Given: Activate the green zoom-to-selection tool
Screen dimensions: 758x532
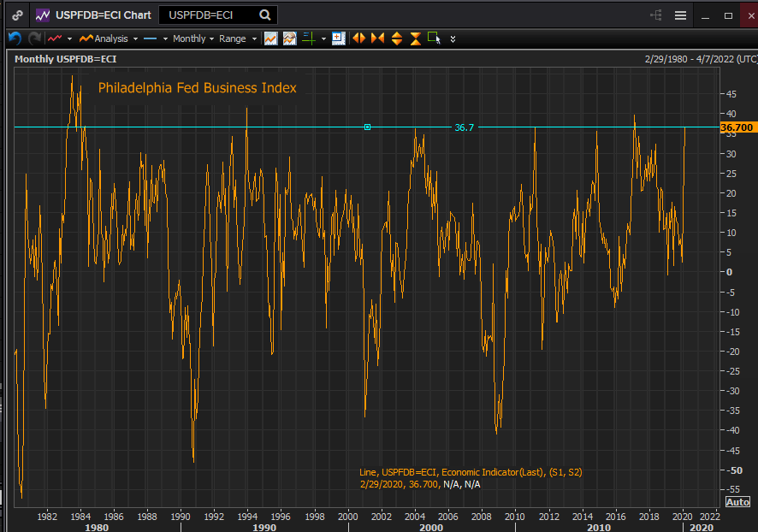Looking at the screenshot, I should coord(434,38).
